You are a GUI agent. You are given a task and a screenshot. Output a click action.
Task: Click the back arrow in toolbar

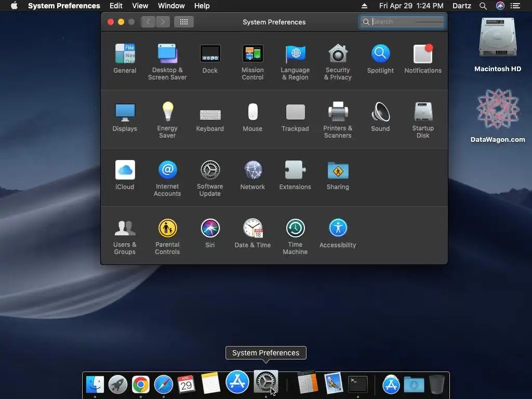point(148,22)
